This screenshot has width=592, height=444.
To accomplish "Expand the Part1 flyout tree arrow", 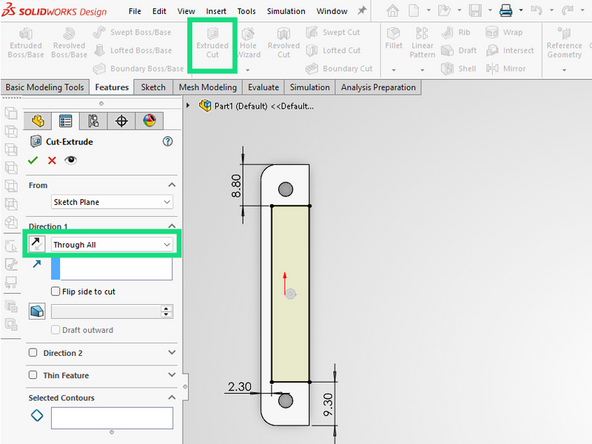I will point(188,106).
